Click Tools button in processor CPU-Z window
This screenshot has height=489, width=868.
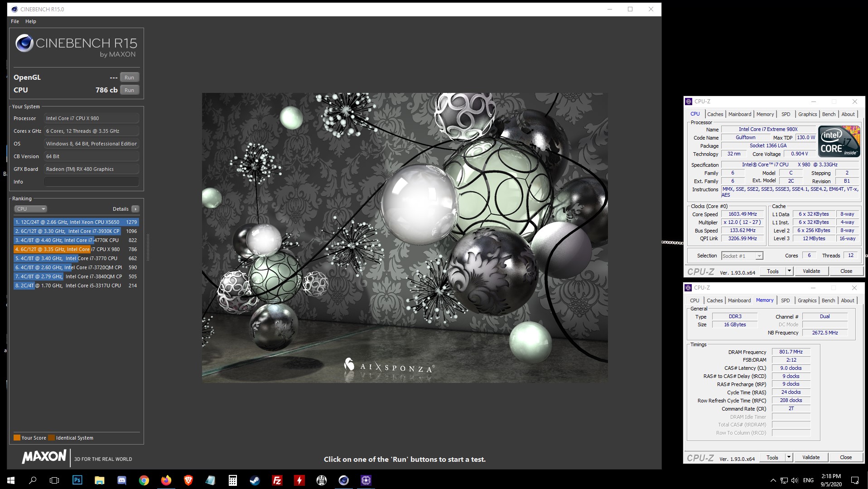click(773, 271)
